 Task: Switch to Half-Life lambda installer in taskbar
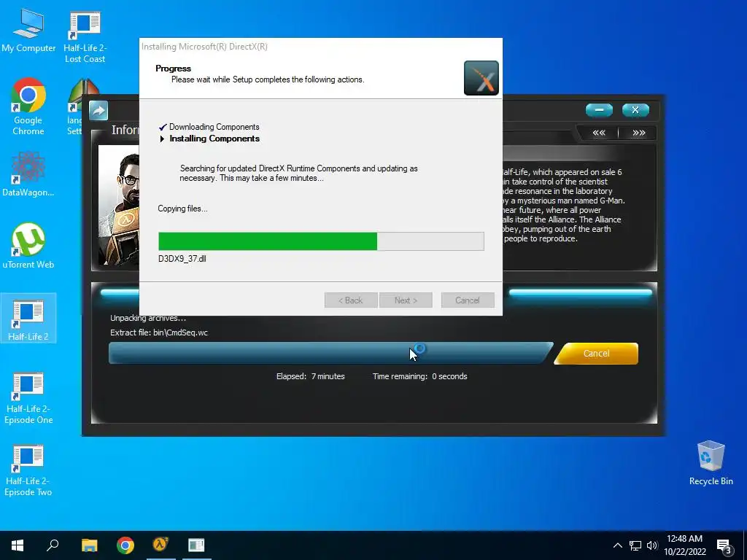tap(161, 545)
